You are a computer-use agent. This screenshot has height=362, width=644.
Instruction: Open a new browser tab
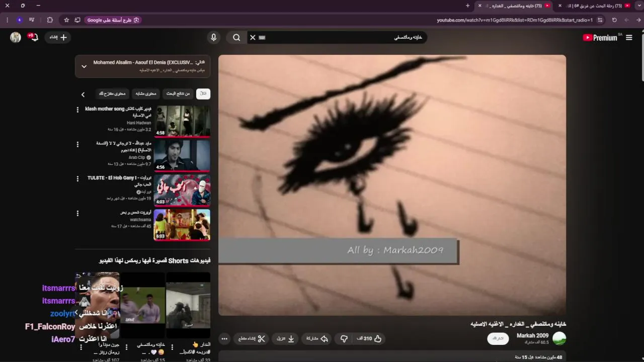[x=467, y=6]
